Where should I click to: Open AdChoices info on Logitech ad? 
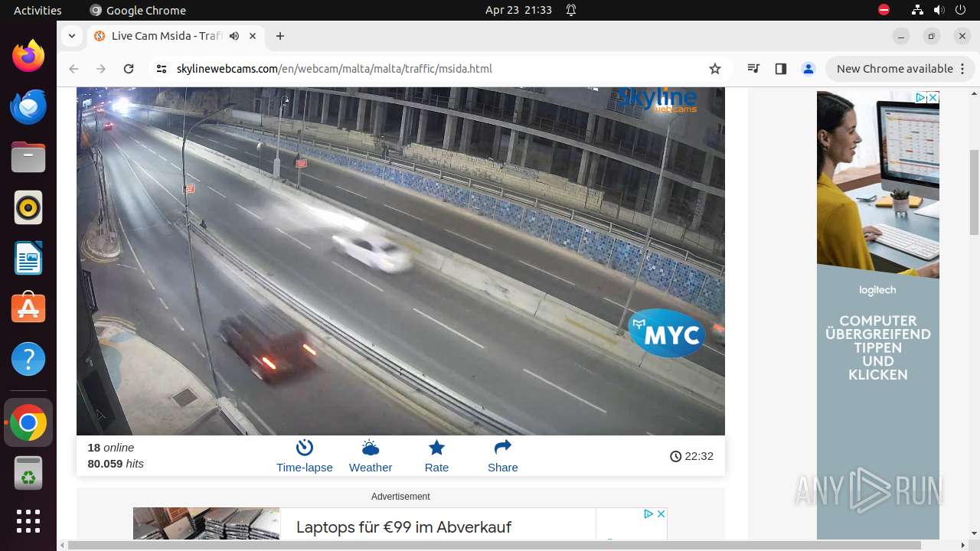point(921,98)
